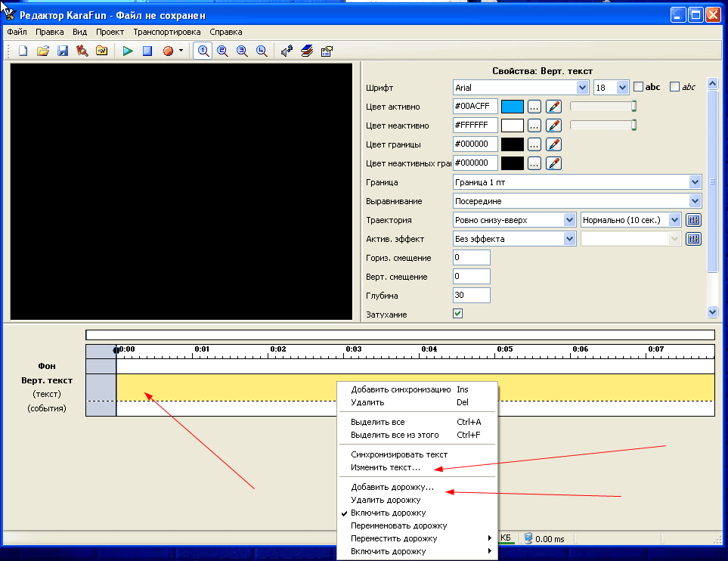Click the Глубина field showing 30
The height and width of the screenshot is (561, 728).
click(472, 296)
